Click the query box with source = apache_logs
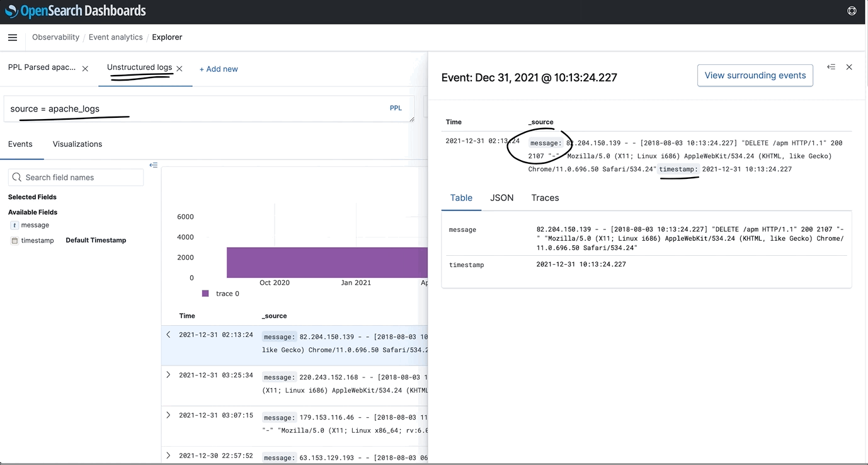The width and height of the screenshot is (868, 465). pos(209,109)
